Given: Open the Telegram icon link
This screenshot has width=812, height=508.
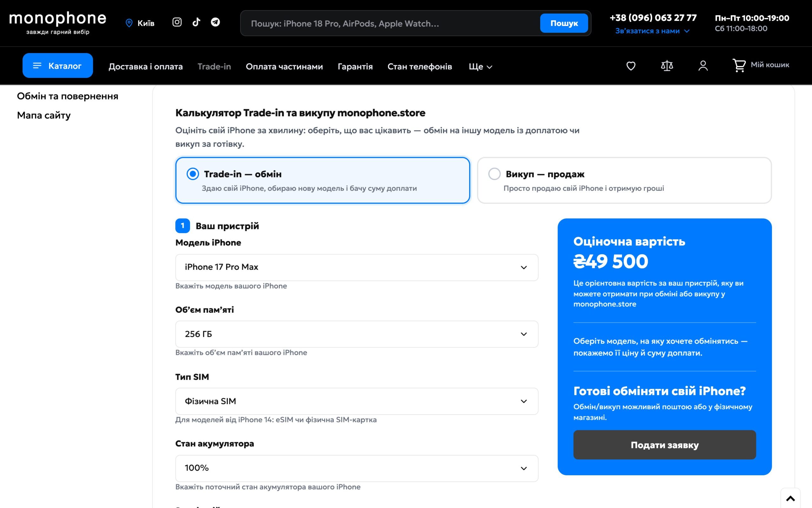Looking at the screenshot, I should tap(215, 22).
